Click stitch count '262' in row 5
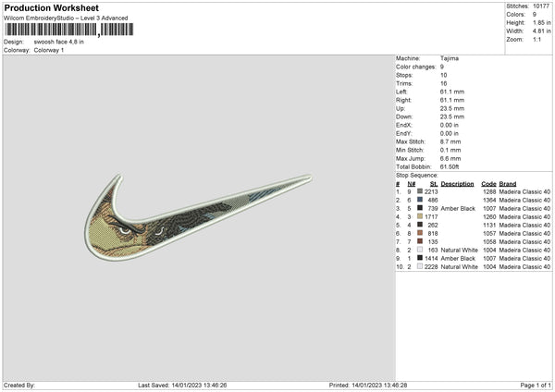 click(433, 225)
